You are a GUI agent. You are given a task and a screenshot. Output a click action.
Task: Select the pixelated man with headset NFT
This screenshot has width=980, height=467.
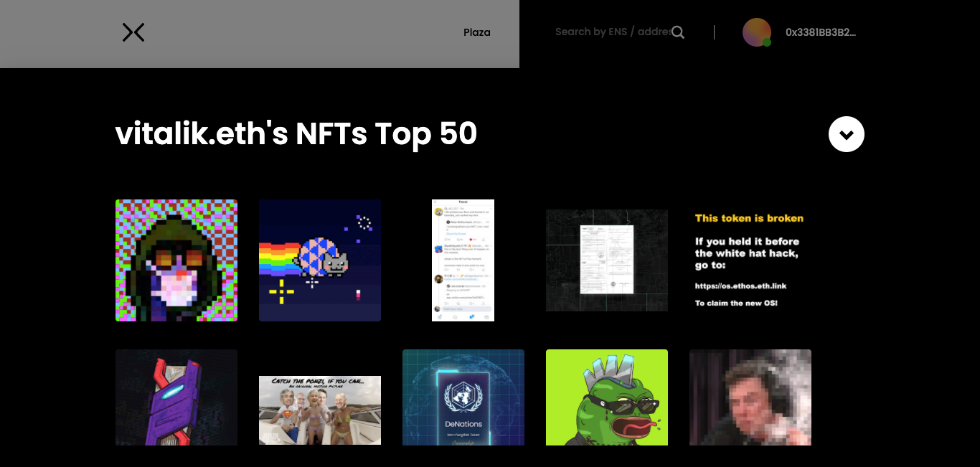pos(750,397)
